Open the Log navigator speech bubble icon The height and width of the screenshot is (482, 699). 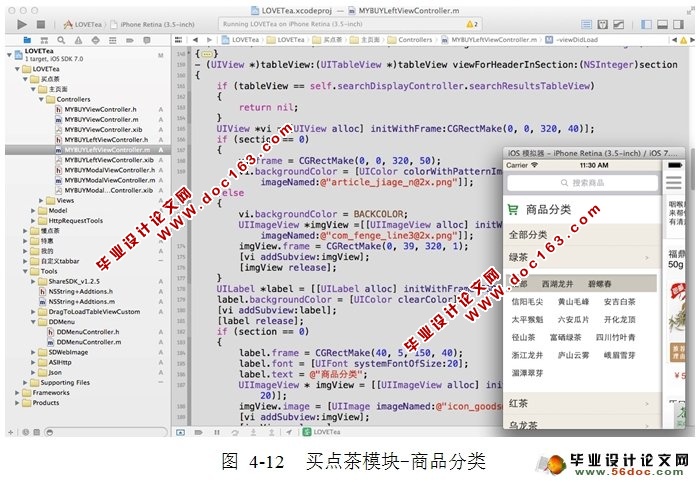(x=147, y=40)
